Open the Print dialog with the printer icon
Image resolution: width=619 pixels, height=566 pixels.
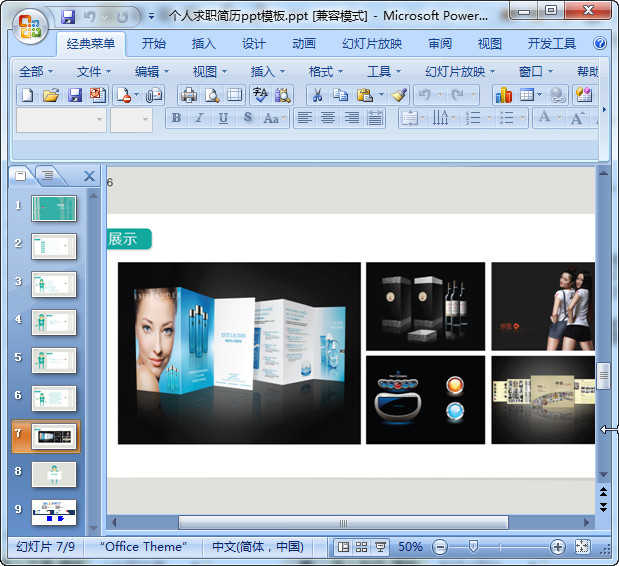click(189, 95)
